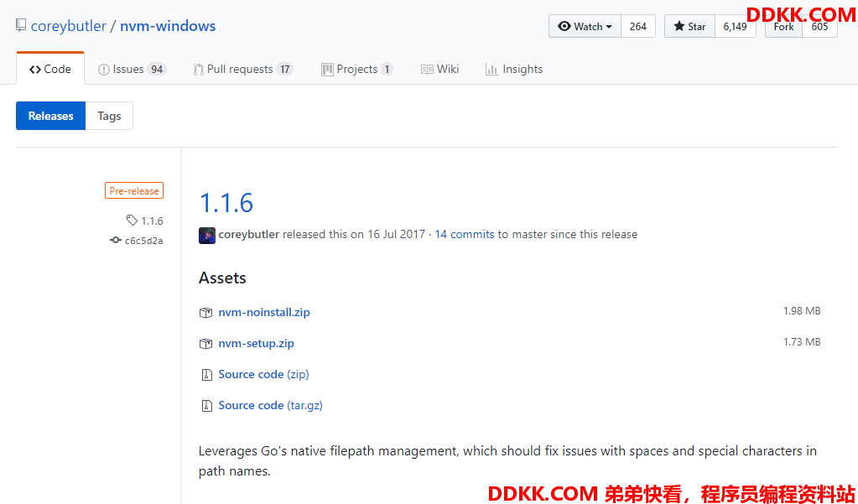Click the zip file icon for Source code (zip)
Image resolution: width=858 pixels, height=504 pixels.
(206, 375)
